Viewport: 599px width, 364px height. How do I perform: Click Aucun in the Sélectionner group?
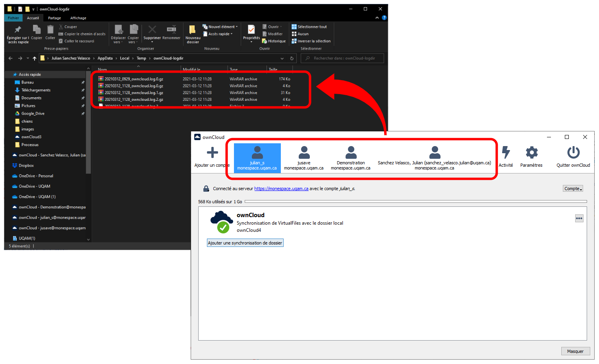(x=300, y=34)
